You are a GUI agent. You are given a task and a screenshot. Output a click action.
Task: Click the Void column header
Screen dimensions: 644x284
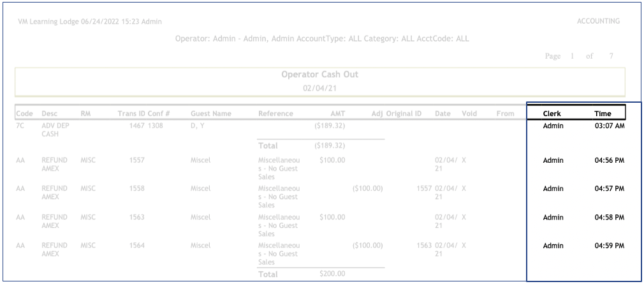[x=469, y=114]
